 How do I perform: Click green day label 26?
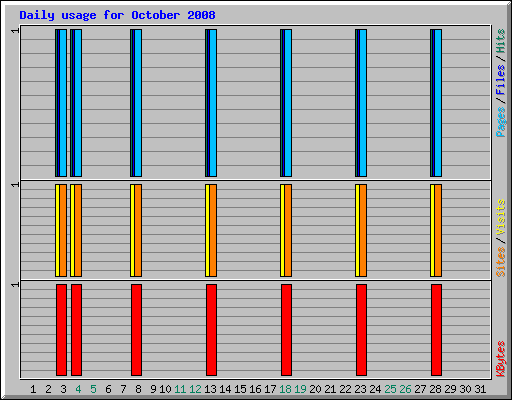(405, 389)
